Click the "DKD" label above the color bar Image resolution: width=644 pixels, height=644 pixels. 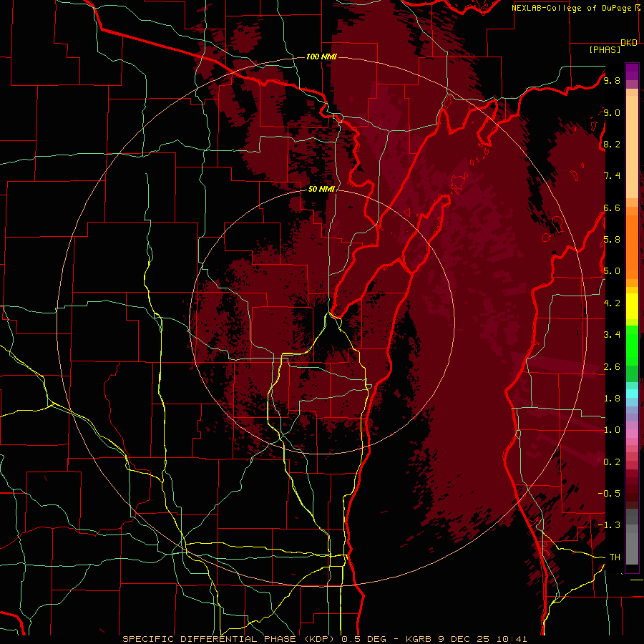[x=629, y=43]
